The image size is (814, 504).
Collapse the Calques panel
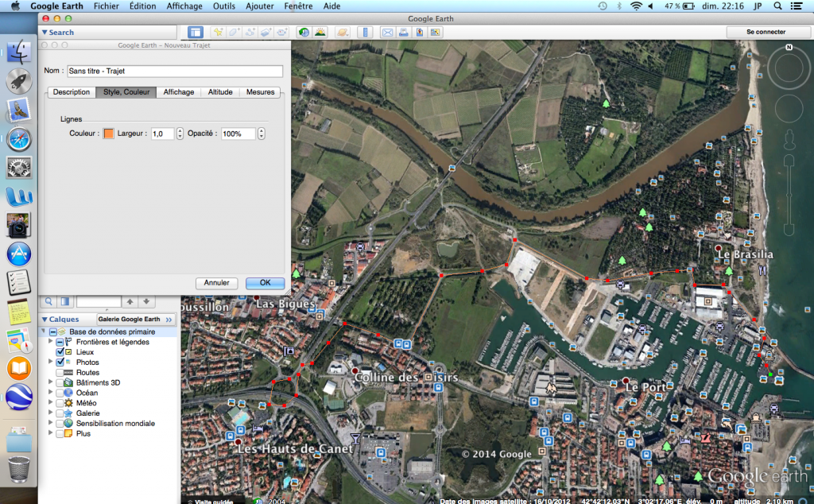pos(45,319)
